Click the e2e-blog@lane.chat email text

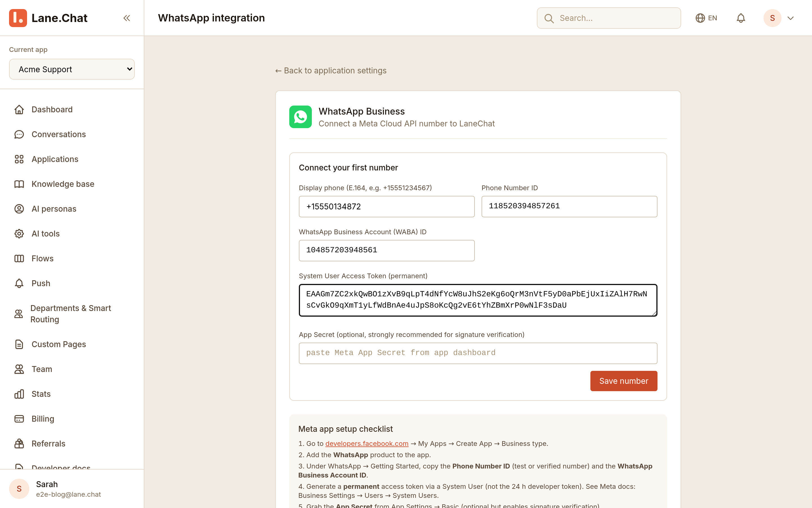69,494
